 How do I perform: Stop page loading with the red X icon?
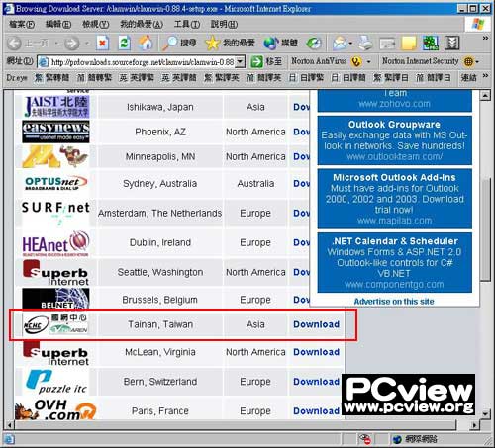point(103,43)
